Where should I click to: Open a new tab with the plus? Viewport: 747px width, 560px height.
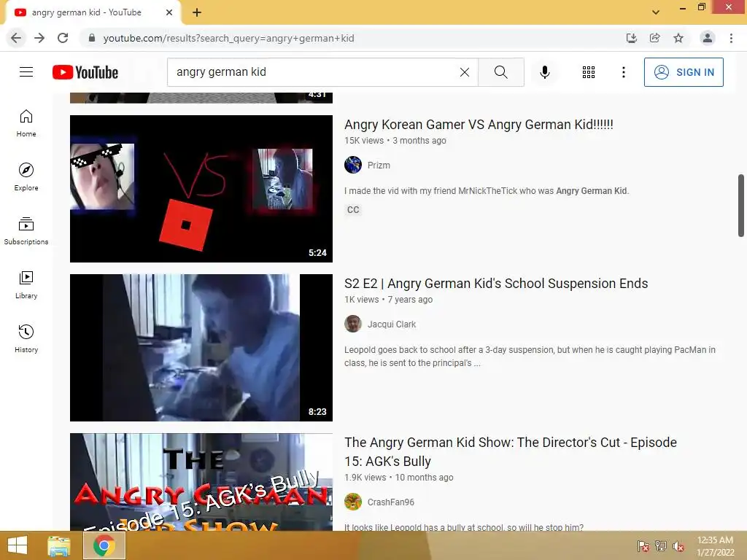(197, 12)
